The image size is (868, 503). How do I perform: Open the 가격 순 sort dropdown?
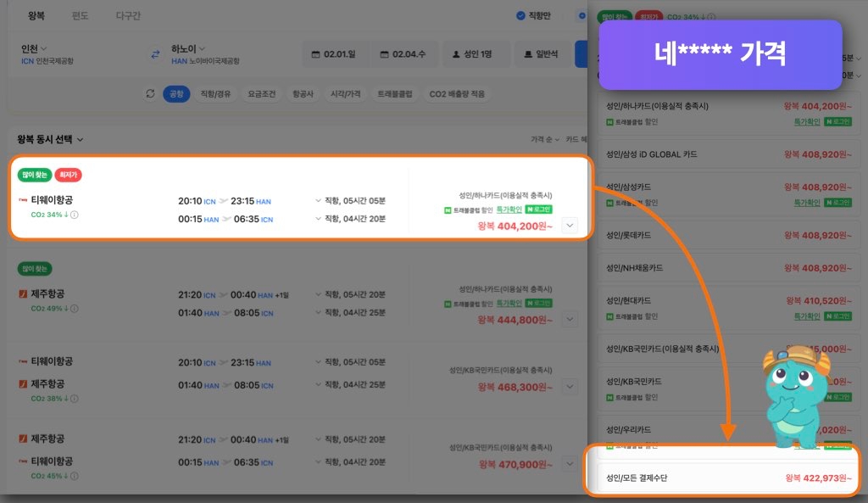click(x=545, y=139)
